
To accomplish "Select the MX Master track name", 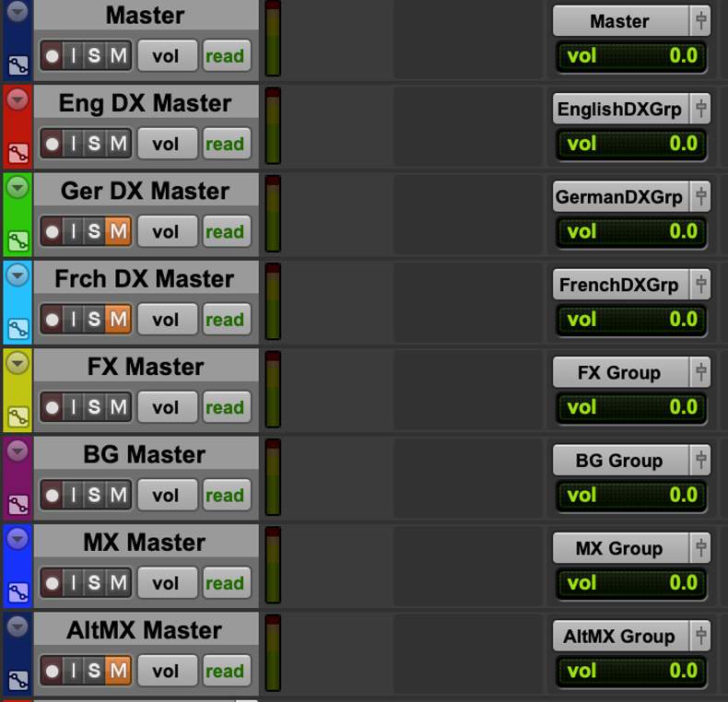I will (x=145, y=543).
